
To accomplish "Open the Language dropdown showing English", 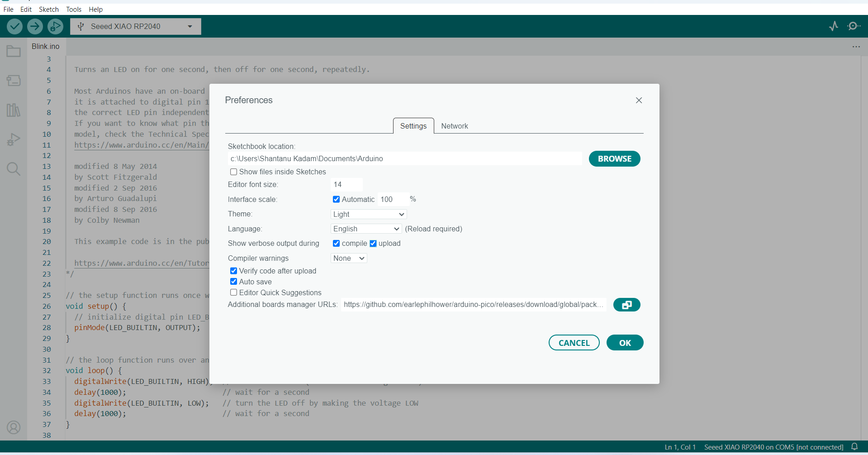I will 366,229.
